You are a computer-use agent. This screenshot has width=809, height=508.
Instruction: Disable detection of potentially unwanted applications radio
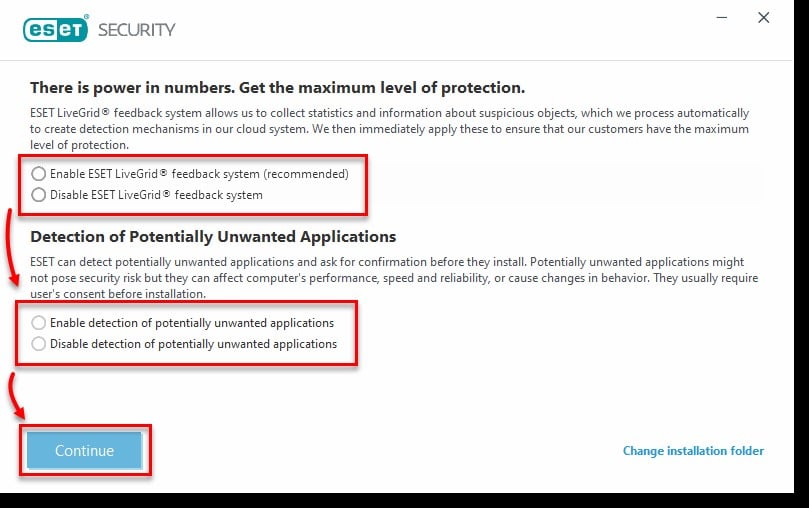point(39,344)
